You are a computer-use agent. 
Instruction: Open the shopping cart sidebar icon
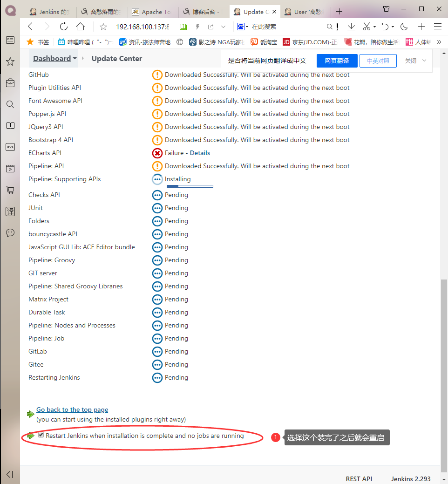10,190
